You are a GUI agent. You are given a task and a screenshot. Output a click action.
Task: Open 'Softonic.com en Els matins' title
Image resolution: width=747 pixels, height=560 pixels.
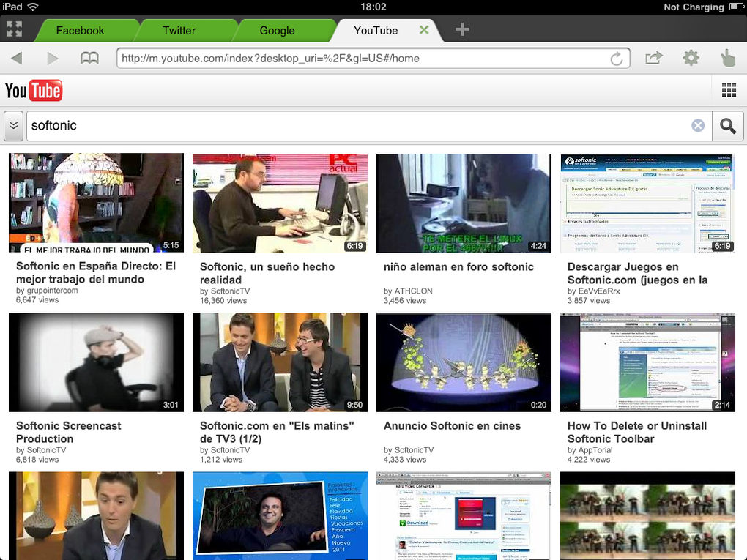tap(277, 432)
